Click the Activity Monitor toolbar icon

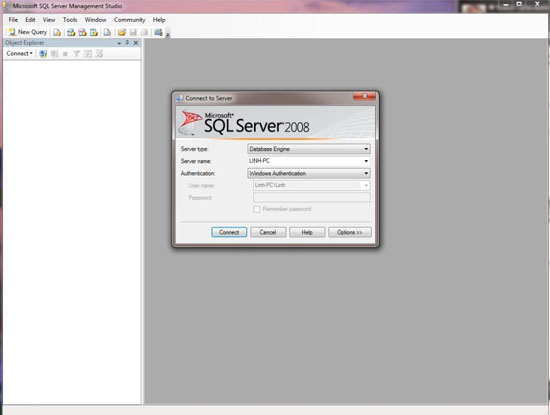coord(159,33)
